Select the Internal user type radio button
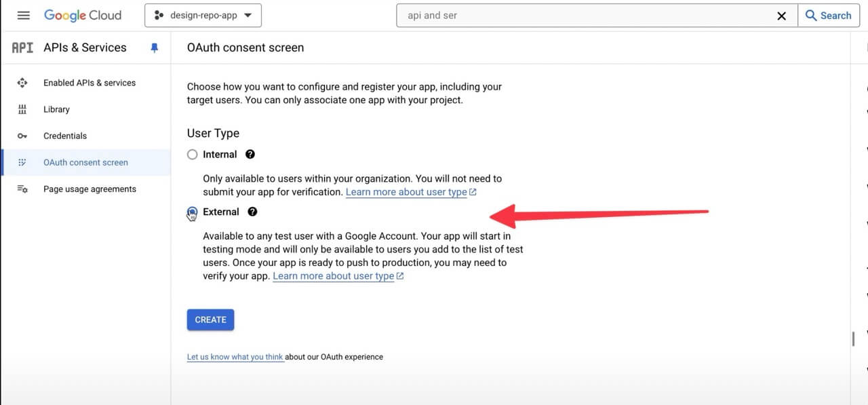The height and width of the screenshot is (405, 868). [193, 155]
